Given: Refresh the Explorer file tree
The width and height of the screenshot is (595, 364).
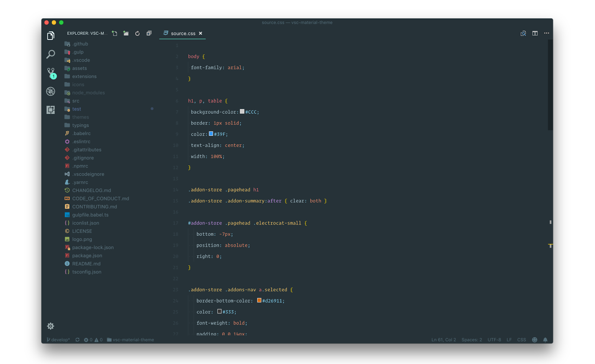Looking at the screenshot, I should [x=137, y=33].
